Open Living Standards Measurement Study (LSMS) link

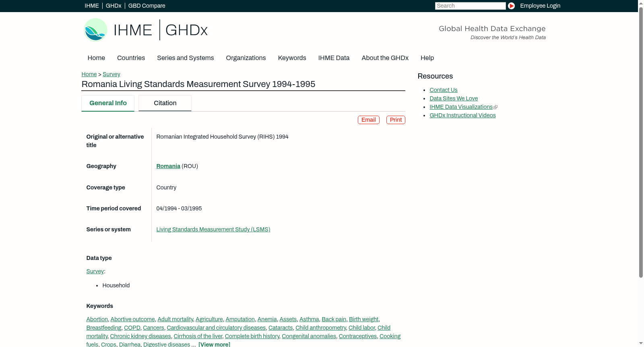(x=213, y=229)
